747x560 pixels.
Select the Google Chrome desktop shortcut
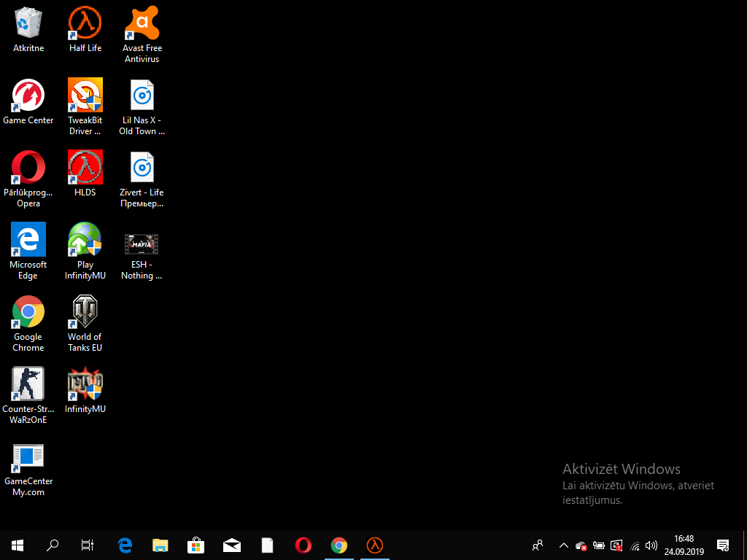28,324
